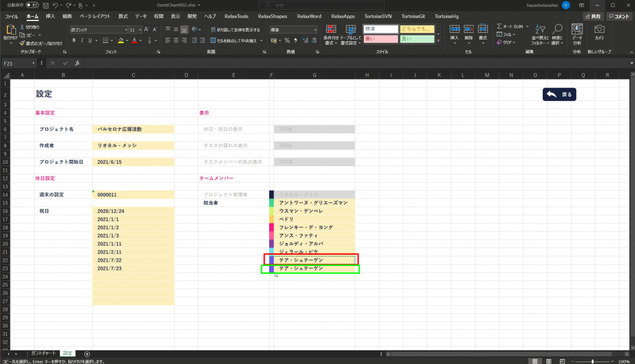635x364 pixels.
Task: Switch to Page Layout view in status bar
Action: 549,361
